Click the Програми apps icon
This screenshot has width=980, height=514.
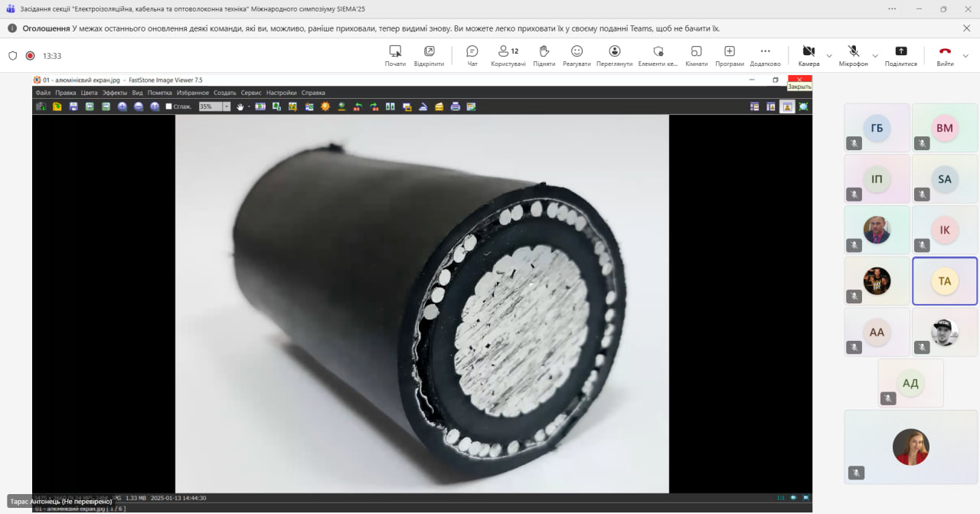pos(730,55)
